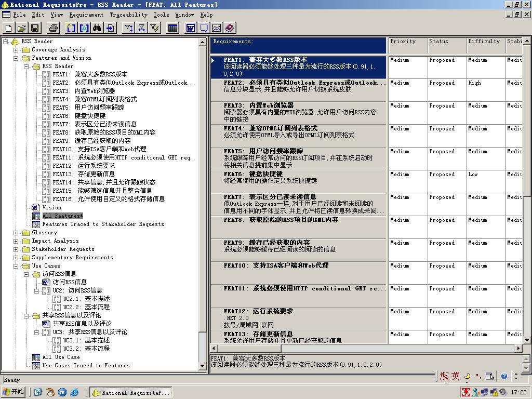Click the create new requirement bracket icon

(71, 28)
